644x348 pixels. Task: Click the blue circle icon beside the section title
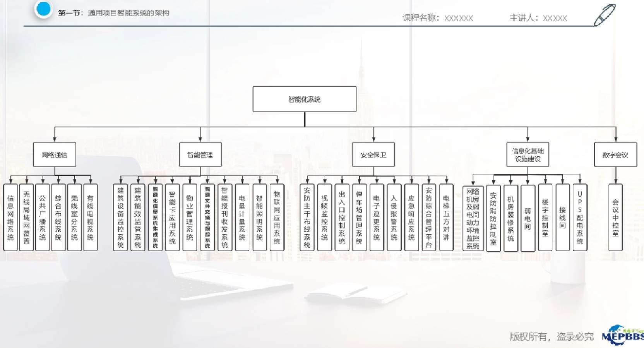43,9
